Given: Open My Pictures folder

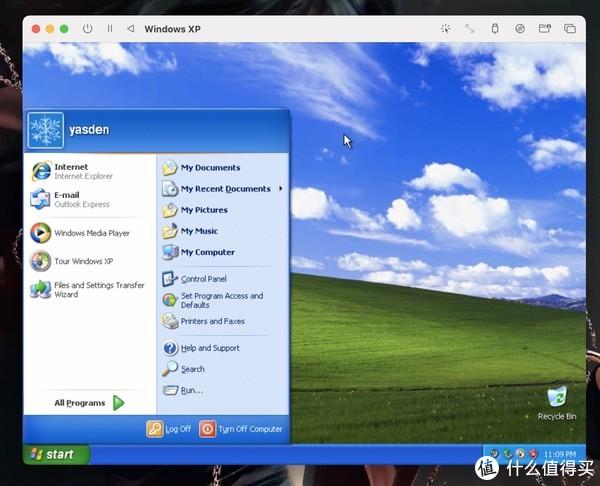Looking at the screenshot, I should 222,210.
